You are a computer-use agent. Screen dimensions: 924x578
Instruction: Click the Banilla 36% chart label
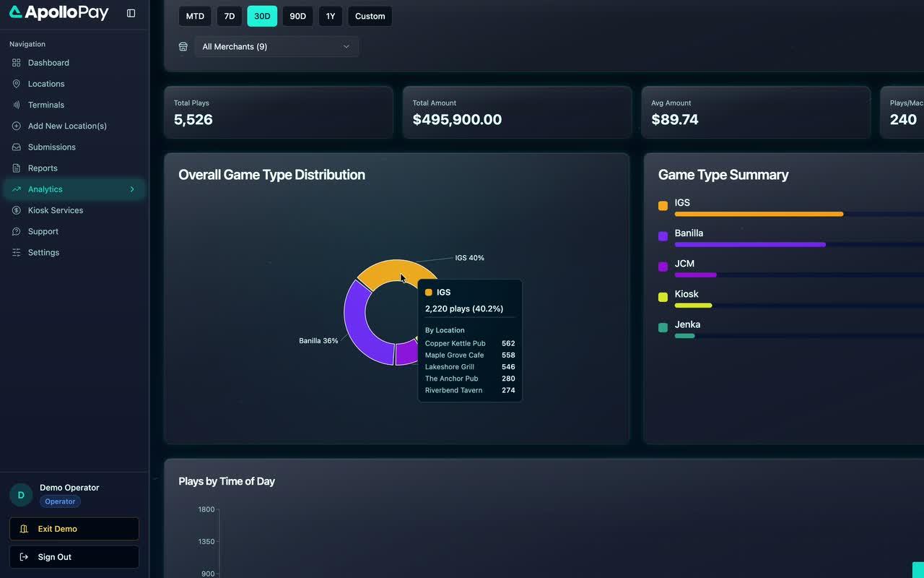point(318,341)
